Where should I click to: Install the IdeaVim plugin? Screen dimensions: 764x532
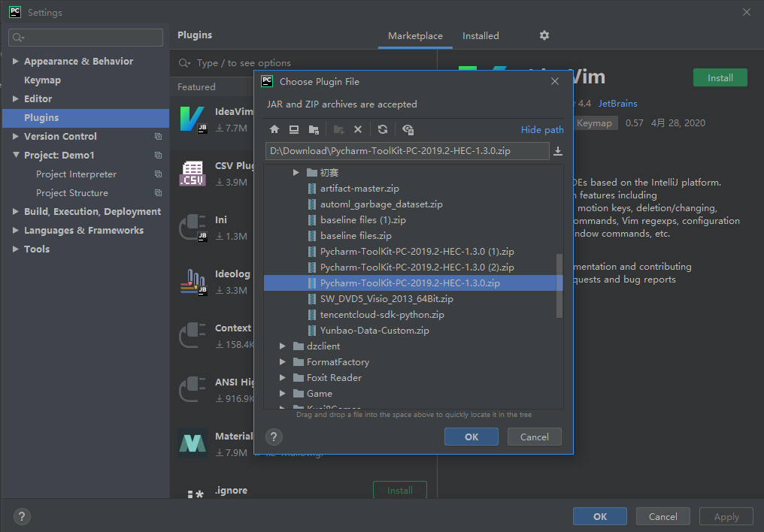tap(720, 78)
